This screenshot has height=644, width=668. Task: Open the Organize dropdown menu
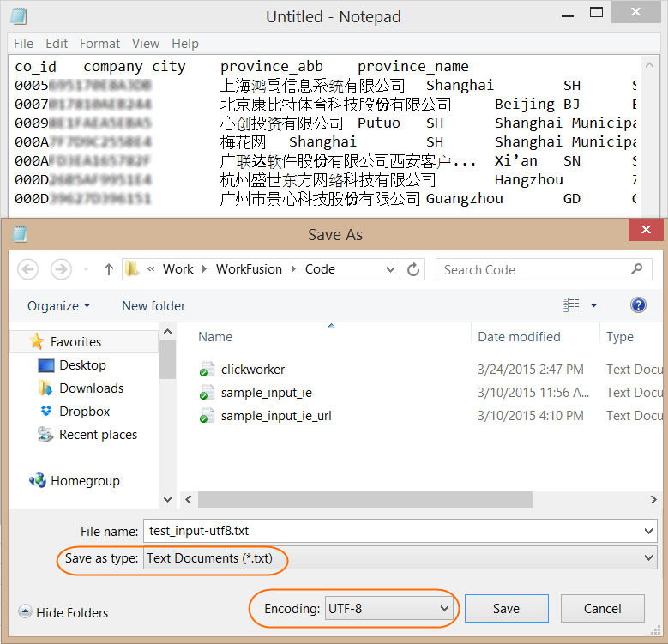click(x=59, y=306)
